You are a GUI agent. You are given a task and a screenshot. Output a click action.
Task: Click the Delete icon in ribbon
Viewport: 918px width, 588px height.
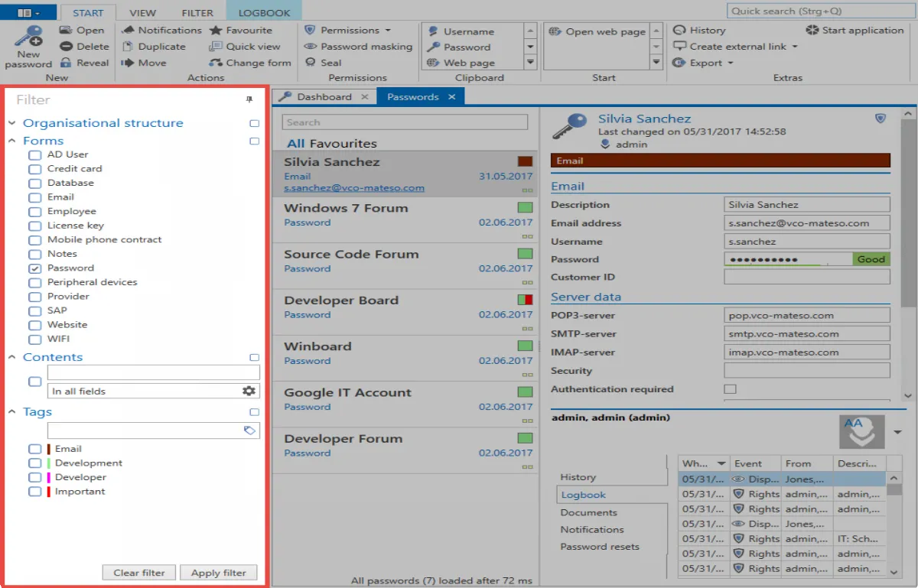[66, 47]
